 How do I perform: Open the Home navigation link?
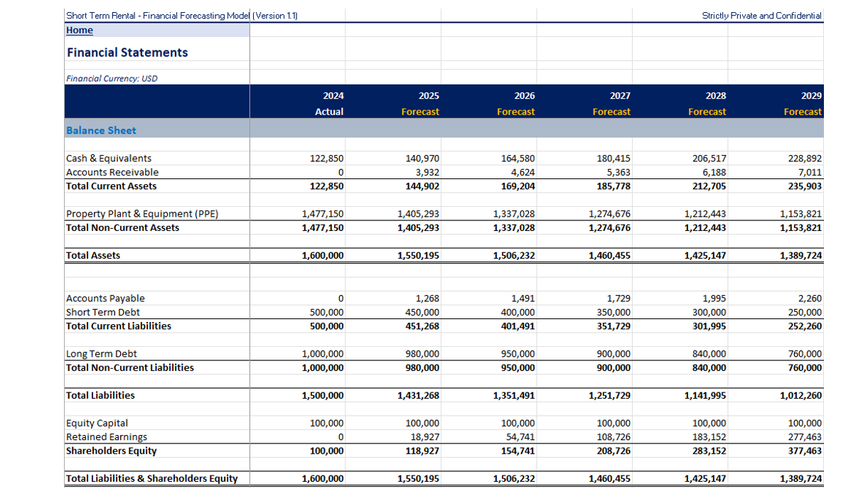pos(79,30)
